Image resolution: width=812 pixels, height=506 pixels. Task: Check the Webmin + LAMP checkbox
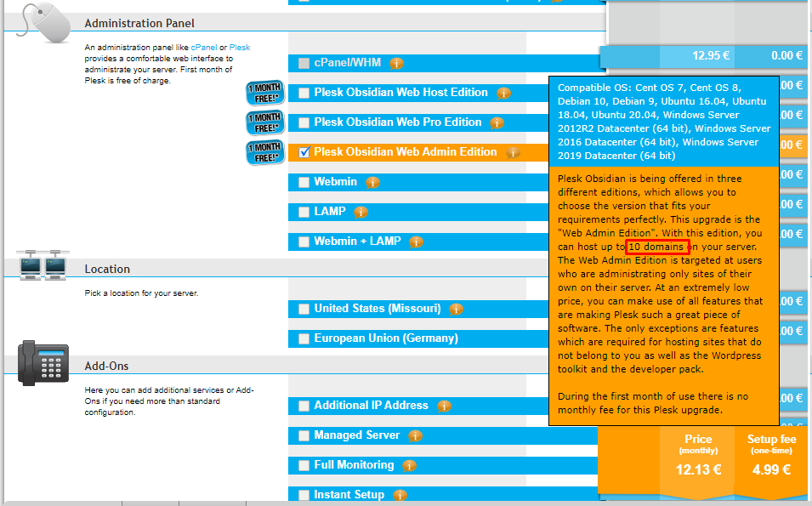point(304,242)
